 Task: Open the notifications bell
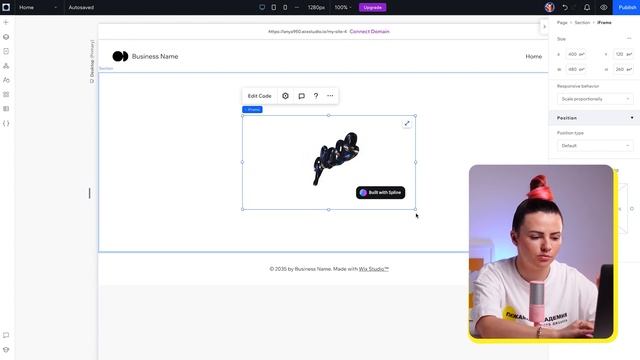click(x=587, y=7)
